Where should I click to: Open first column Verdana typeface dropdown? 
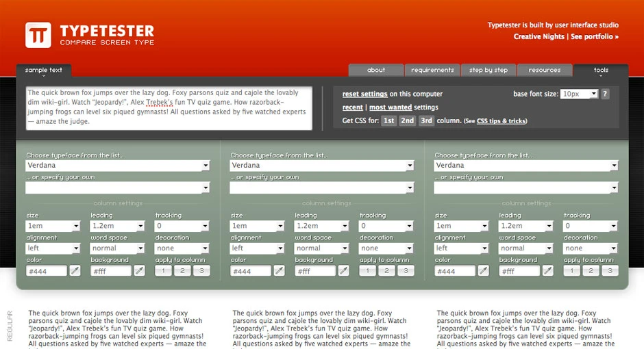click(x=117, y=166)
